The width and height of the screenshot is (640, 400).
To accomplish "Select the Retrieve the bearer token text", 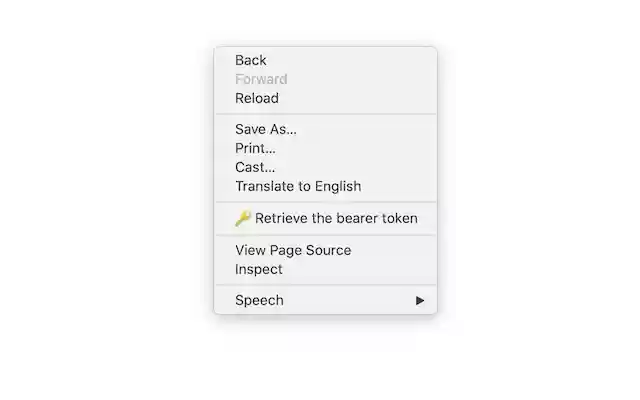I will click(336, 218).
